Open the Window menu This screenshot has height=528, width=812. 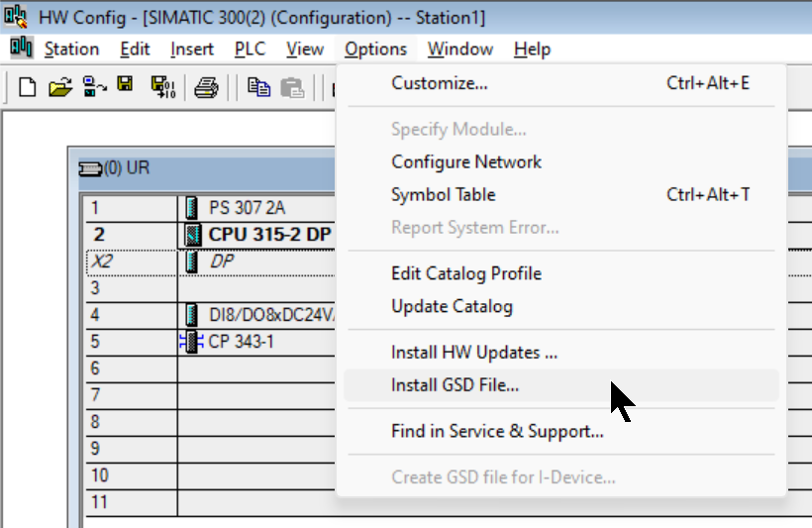459,50
